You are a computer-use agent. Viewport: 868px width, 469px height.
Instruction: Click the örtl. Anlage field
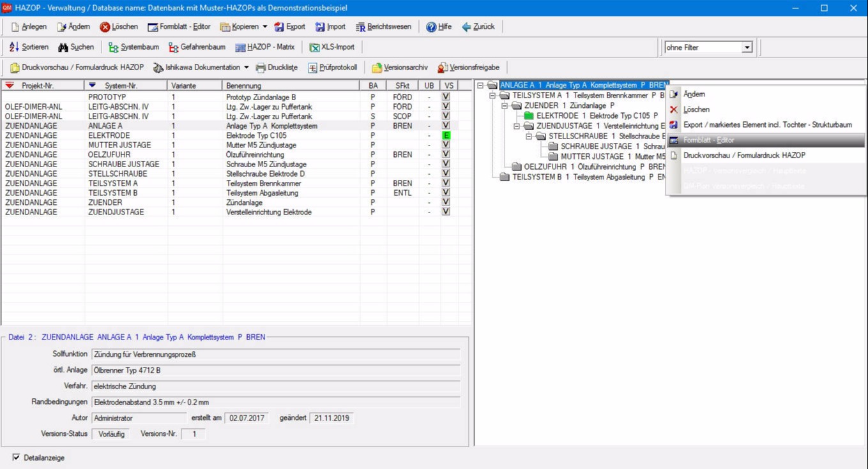pos(275,370)
